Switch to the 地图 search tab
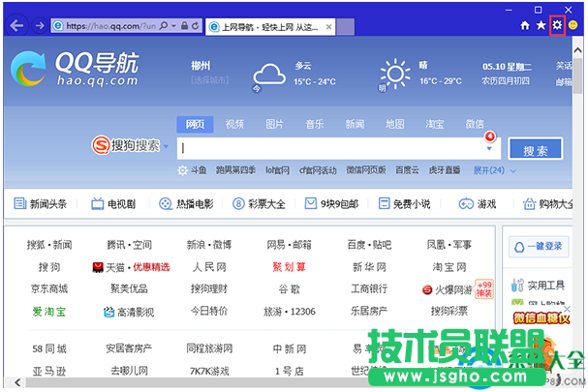Viewport: 588px width, 392px height. tap(395, 124)
